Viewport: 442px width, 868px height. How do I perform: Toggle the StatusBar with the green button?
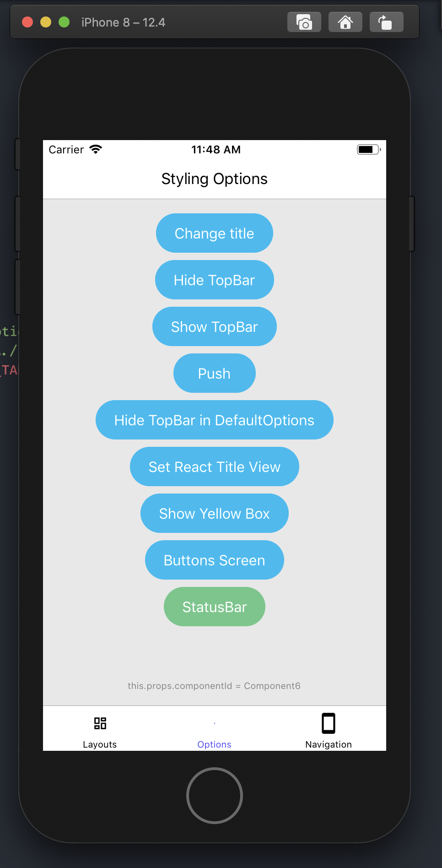tap(214, 607)
